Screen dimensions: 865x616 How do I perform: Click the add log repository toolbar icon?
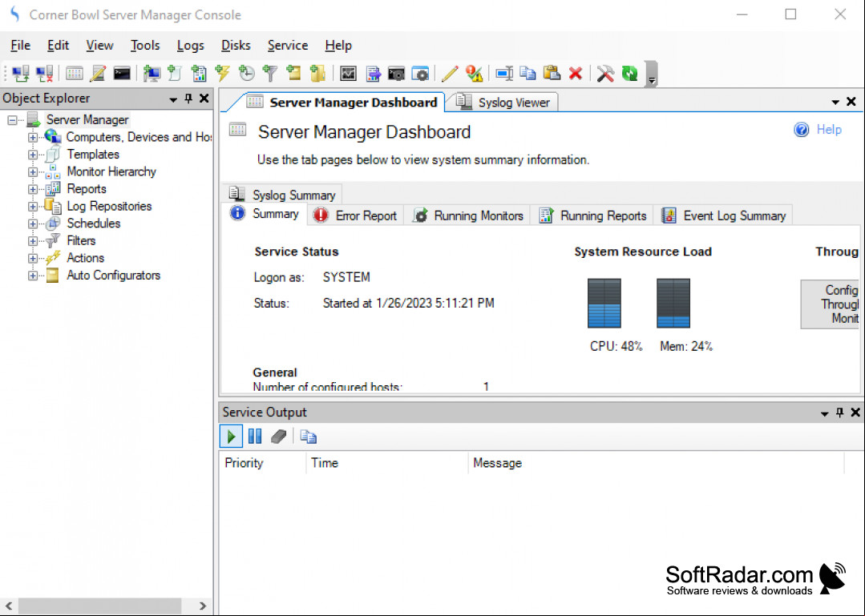point(317,73)
